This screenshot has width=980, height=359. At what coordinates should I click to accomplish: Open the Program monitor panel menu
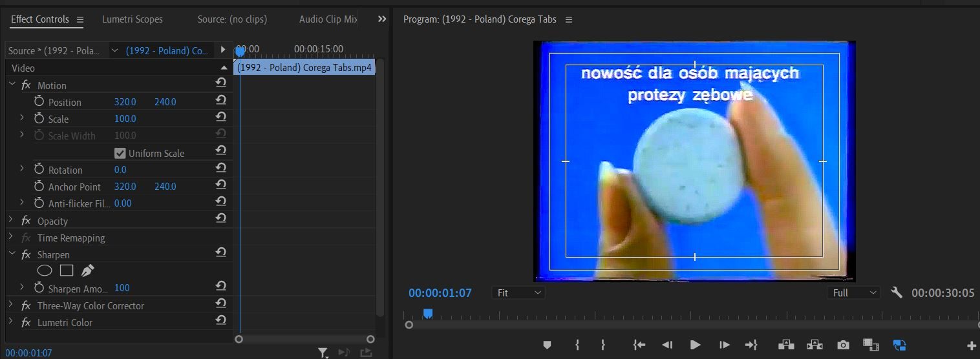coord(569,19)
